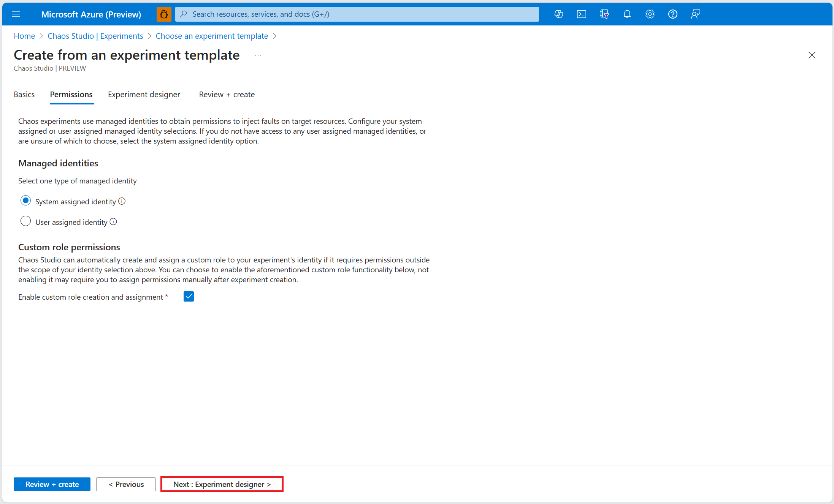Click the search resources input field

[x=357, y=14]
